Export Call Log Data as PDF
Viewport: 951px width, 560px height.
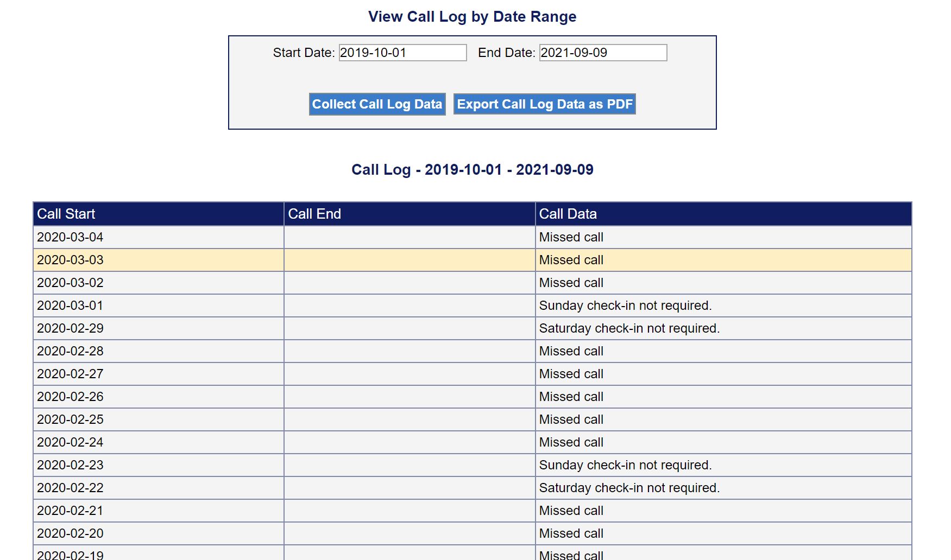[544, 104]
